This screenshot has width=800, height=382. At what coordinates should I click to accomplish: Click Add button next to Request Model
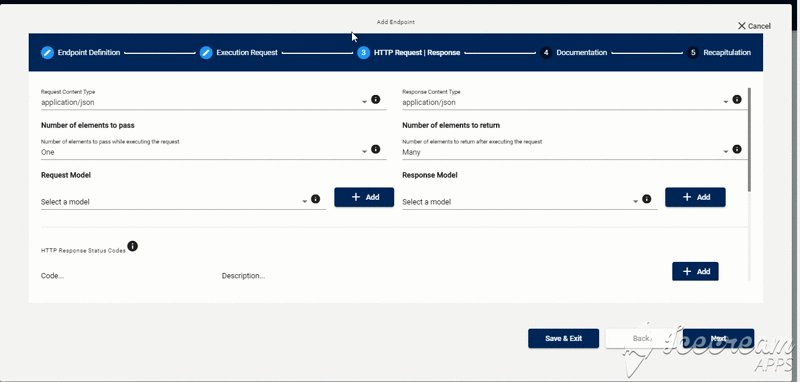point(364,197)
